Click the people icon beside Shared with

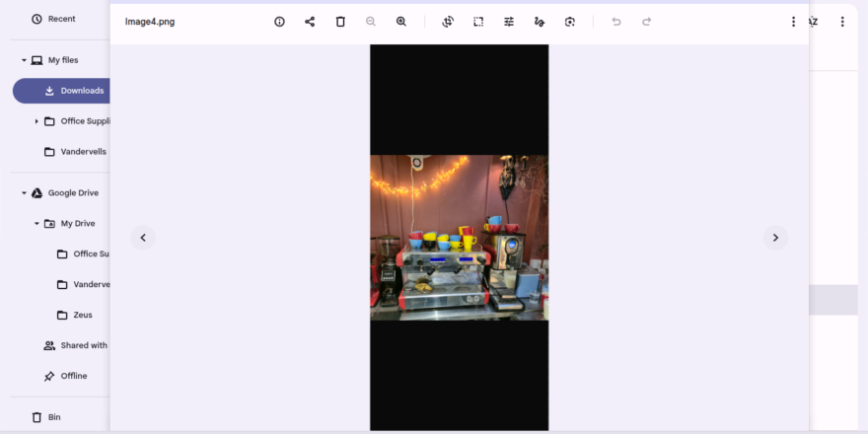coord(49,345)
